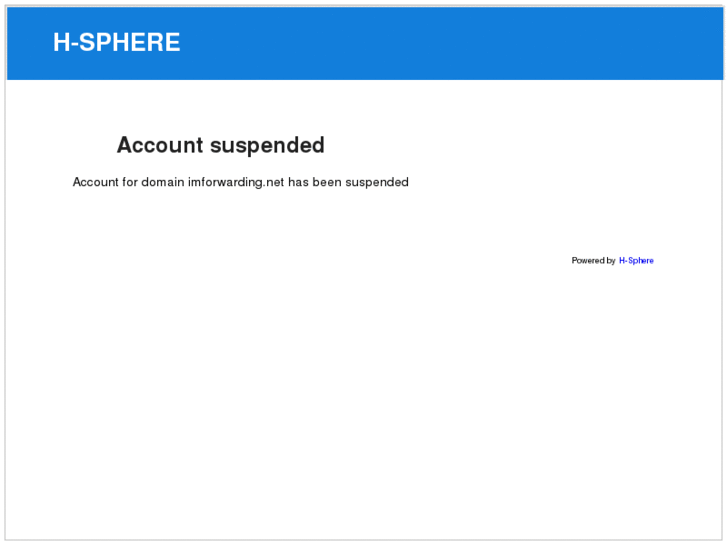727x545 pixels.
Task: Click the Powered by label
Action: click(593, 261)
